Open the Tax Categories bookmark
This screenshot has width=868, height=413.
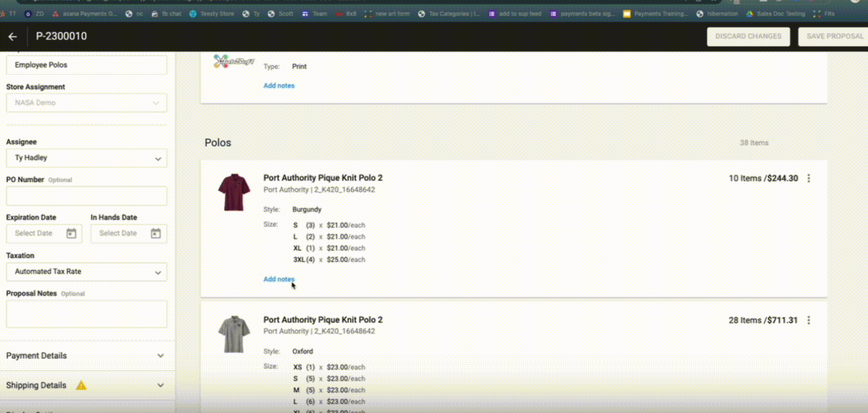tap(449, 14)
